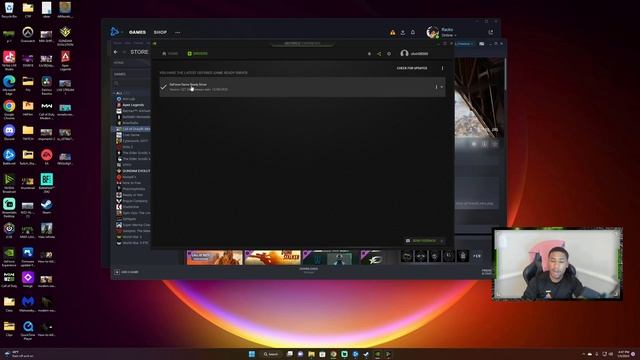Open the driver row three-dot menu

436,87
